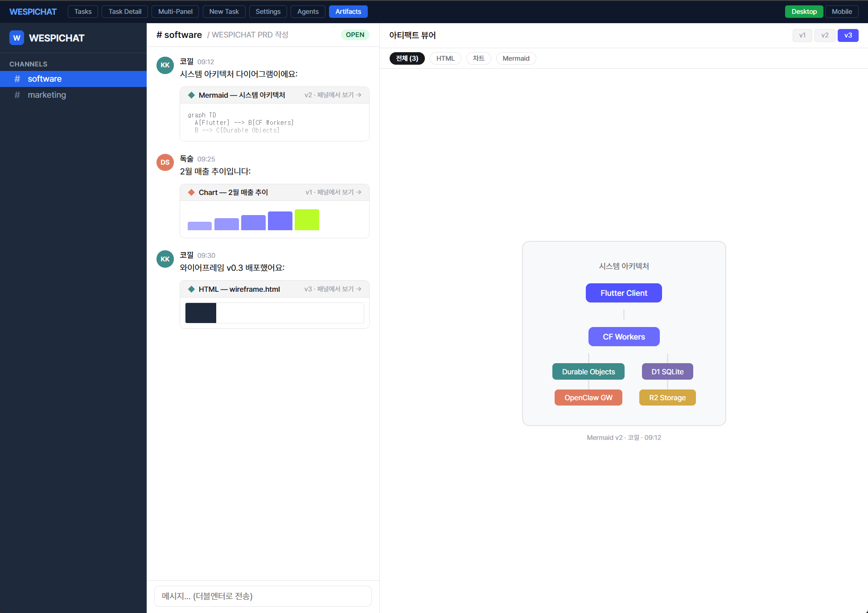Click the wireframe.html artifact diamond icon

point(192,289)
